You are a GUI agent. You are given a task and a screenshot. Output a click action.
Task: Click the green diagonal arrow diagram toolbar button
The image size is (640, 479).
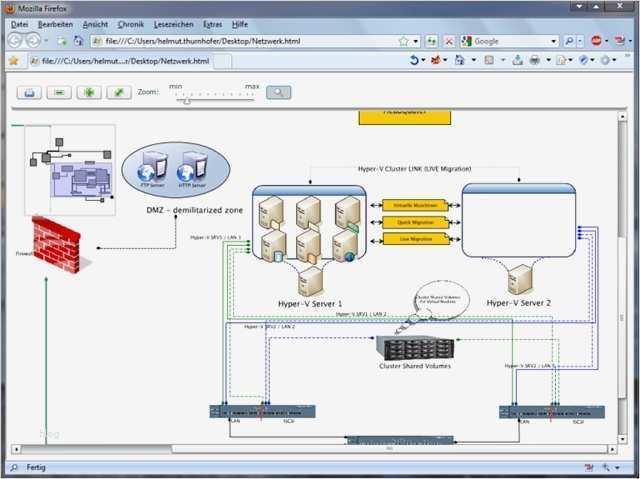point(119,93)
